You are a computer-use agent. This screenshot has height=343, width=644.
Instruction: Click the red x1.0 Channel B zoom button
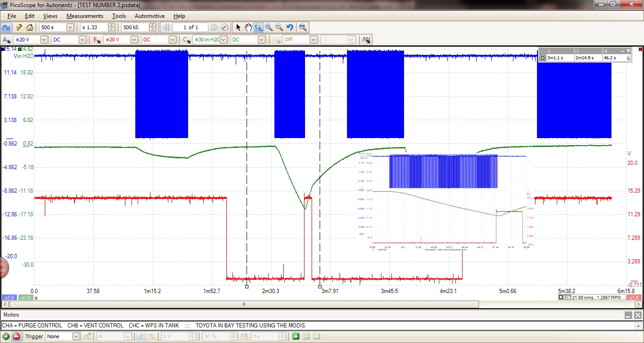click(634, 298)
